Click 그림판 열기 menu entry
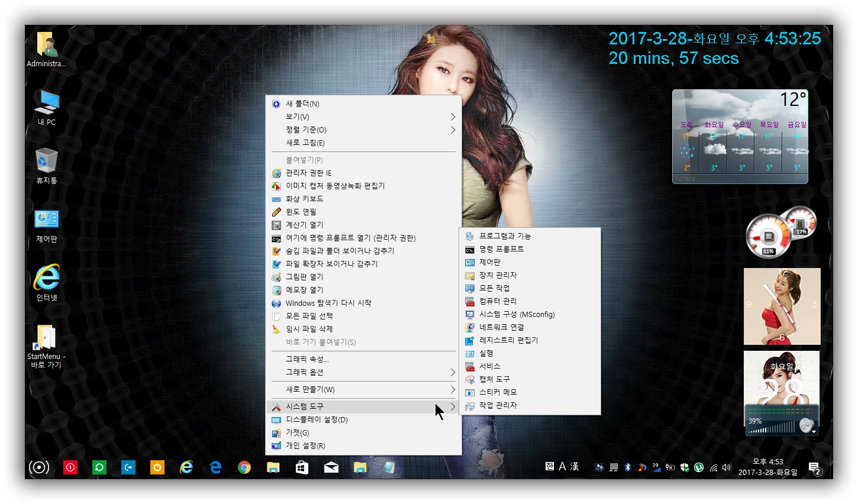 click(x=363, y=277)
